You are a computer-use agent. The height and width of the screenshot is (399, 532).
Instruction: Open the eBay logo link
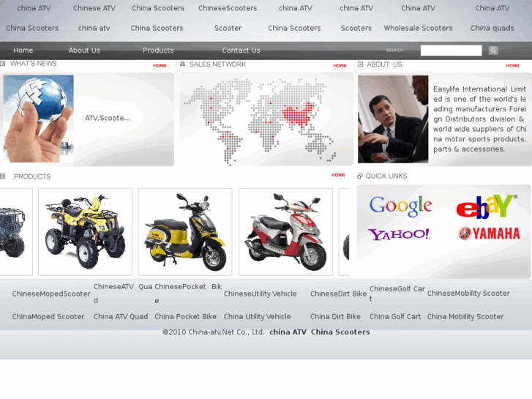pos(487,206)
